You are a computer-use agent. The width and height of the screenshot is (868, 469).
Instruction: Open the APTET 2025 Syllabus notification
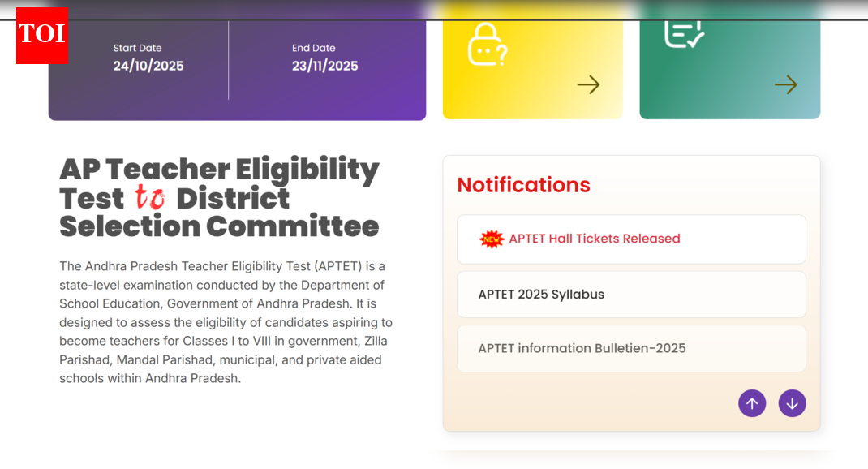(x=631, y=294)
